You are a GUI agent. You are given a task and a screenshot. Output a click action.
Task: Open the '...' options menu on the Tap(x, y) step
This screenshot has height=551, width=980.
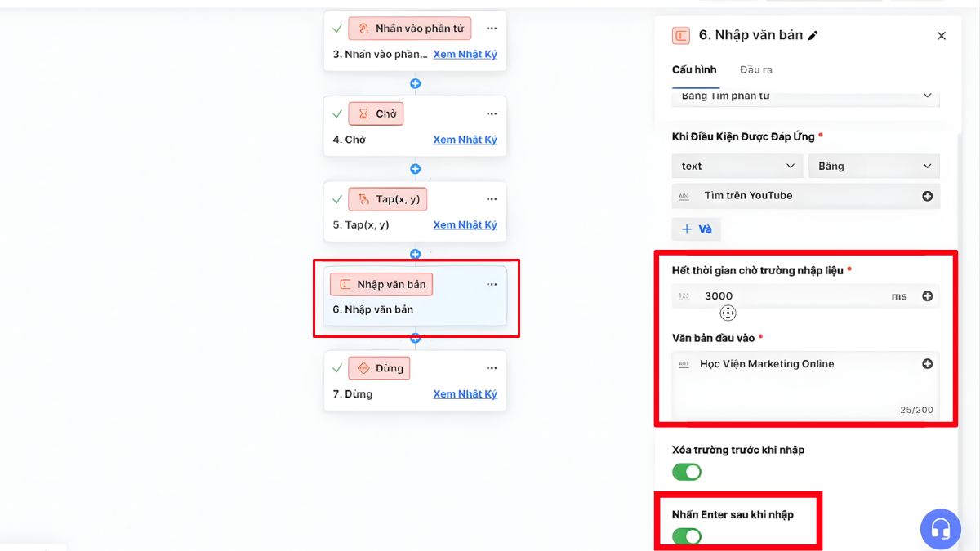click(492, 198)
